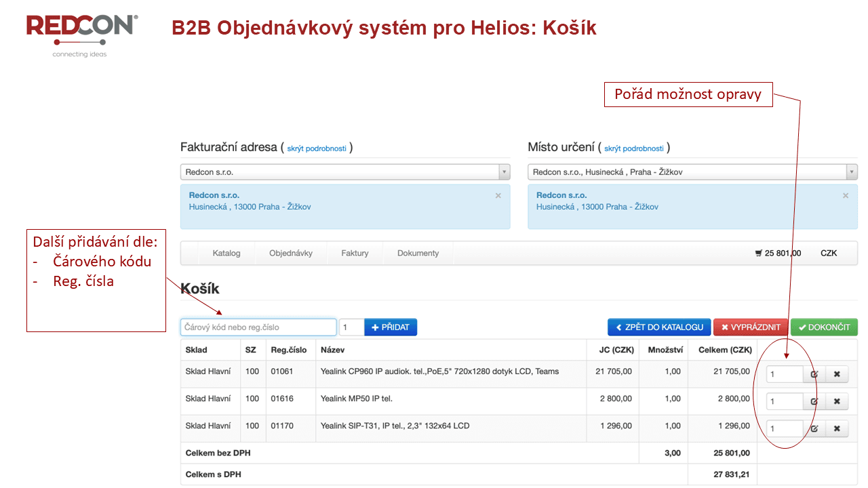This screenshot has height=488, width=868.
Task: Remove the Yealink SIP-T31 item with the X icon
Action: point(837,428)
